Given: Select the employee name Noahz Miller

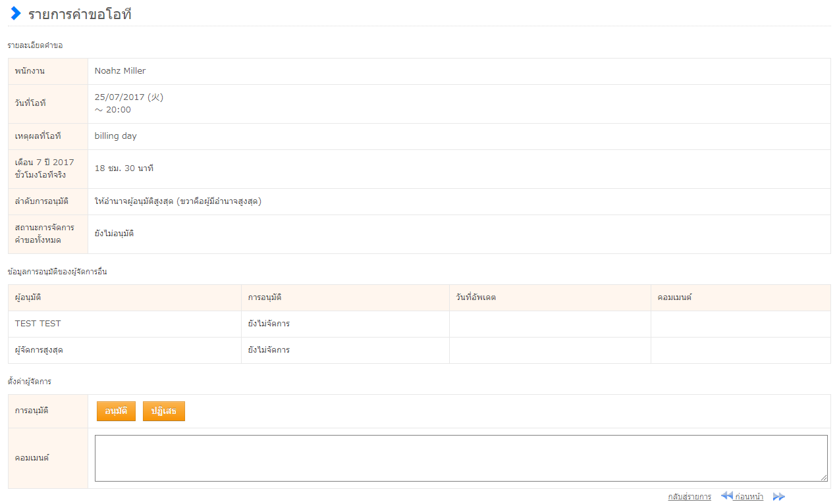Looking at the screenshot, I should click(x=120, y=71).
